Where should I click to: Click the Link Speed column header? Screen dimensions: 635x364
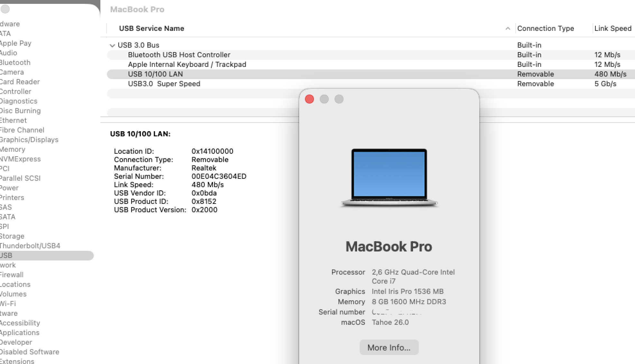[612, 29]
